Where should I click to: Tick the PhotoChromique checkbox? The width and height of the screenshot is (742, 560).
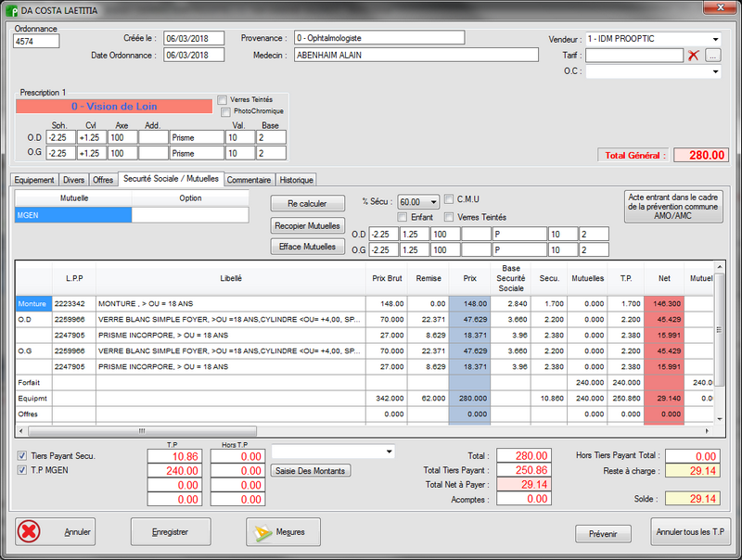(225, 111)
